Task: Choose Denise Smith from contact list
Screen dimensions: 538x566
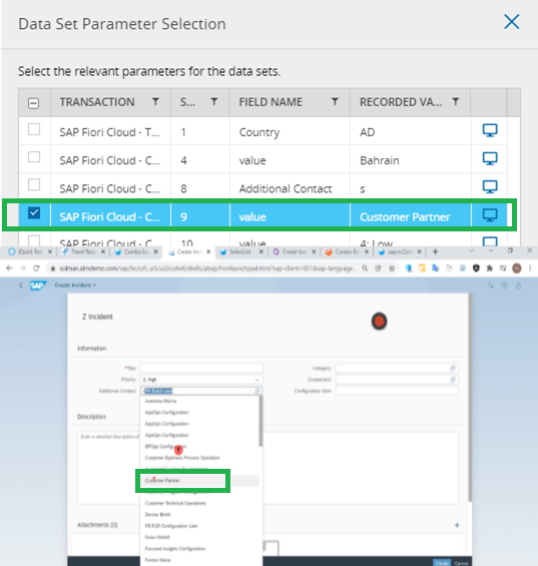Action: tap(200, 514)
